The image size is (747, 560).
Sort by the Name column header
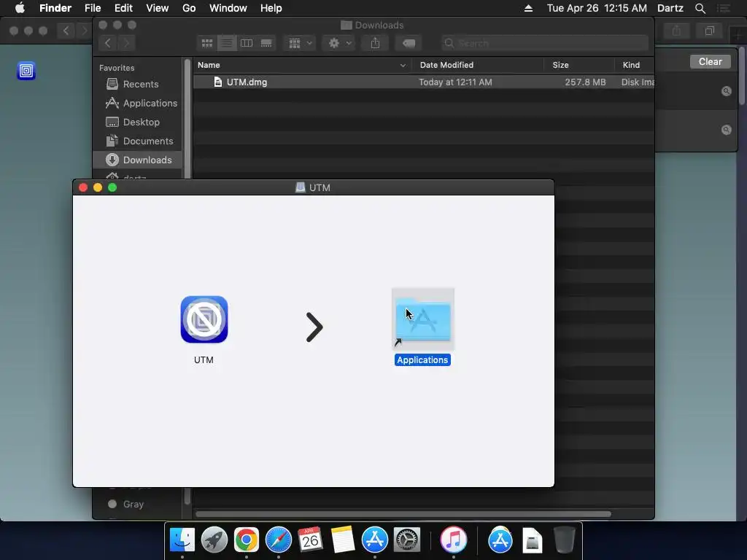[x=209, y=65]
